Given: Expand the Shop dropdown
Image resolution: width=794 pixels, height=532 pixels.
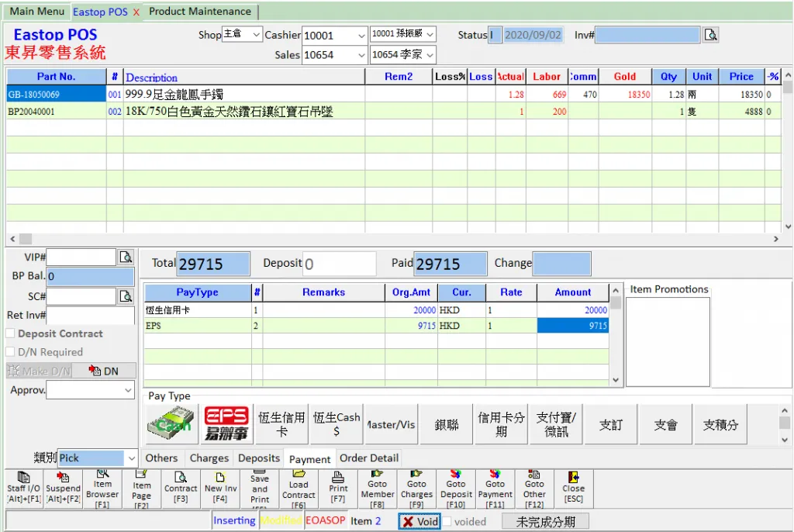Looking at the screenshot, I should click(256, 34).
